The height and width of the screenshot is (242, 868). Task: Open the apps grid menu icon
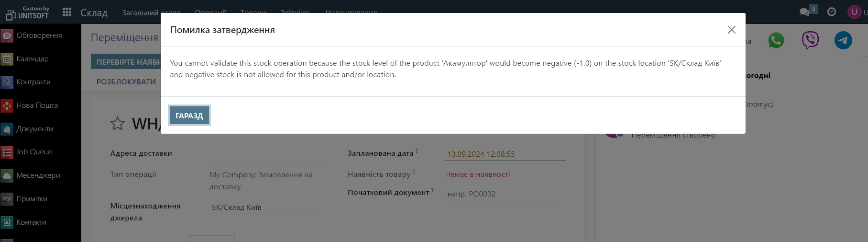pyautogui.click(x=67, y=12)
